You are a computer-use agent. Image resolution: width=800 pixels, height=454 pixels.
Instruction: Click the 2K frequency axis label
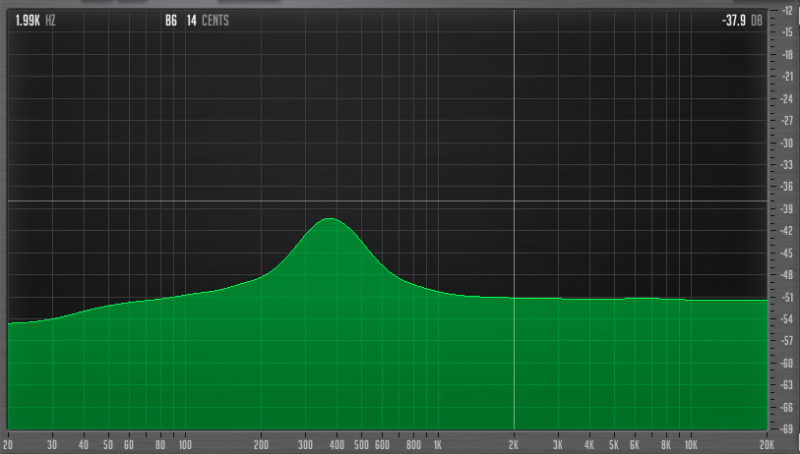(514, 443)
